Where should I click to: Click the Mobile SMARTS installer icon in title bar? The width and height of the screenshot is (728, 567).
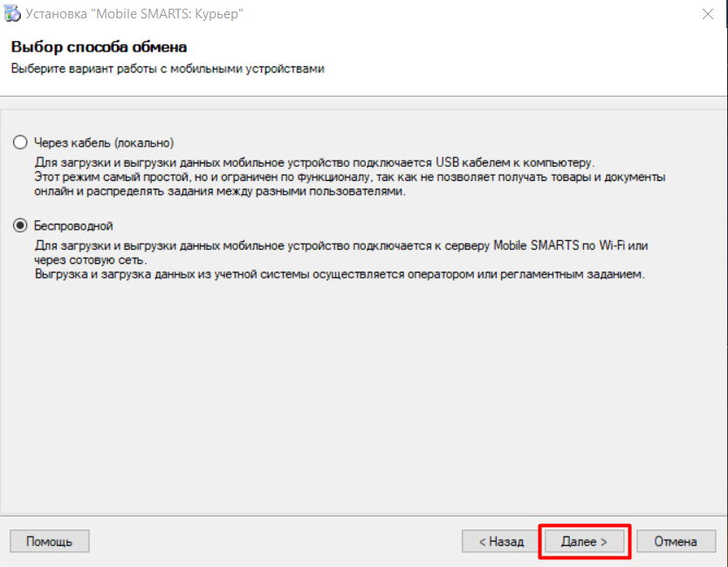12,14
